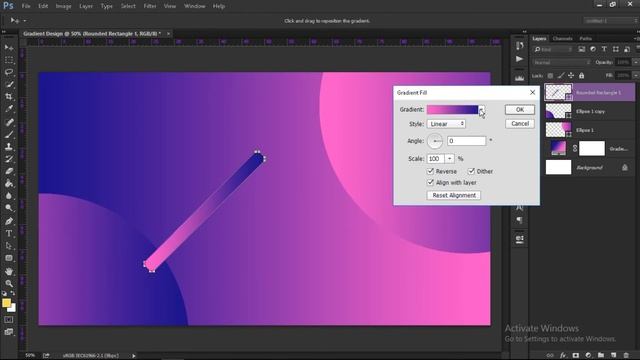Toggle Quick Mask mode
640x360 pixels.
tap(9, 320)
